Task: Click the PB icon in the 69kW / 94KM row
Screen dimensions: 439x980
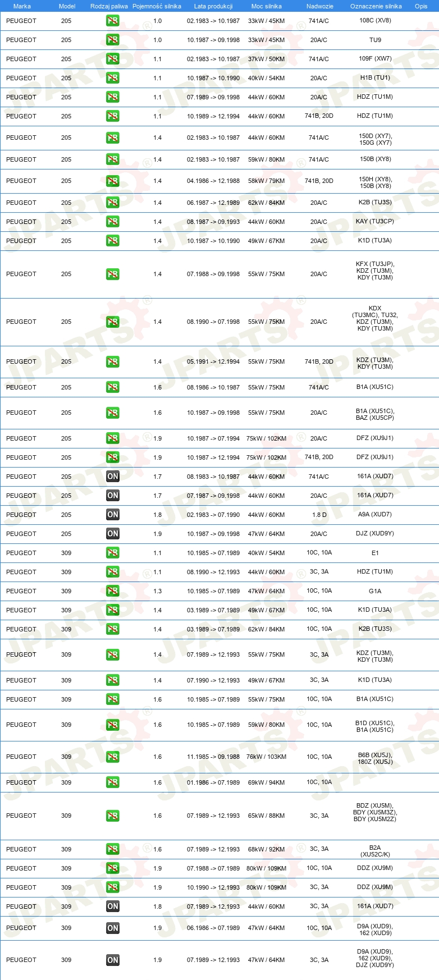Action: click(113, 782)
